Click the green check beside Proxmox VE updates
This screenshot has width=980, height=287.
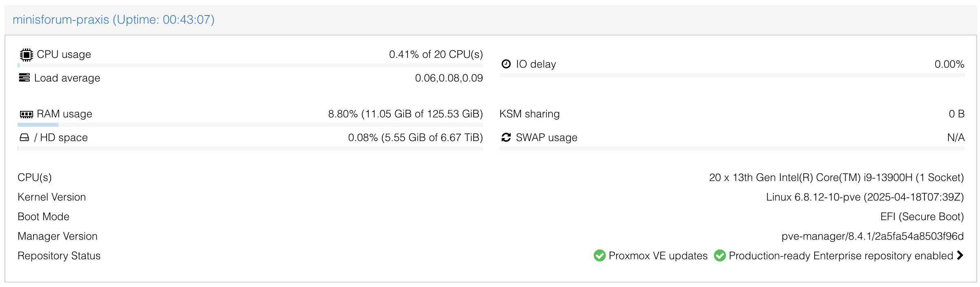tap(599, 256)
